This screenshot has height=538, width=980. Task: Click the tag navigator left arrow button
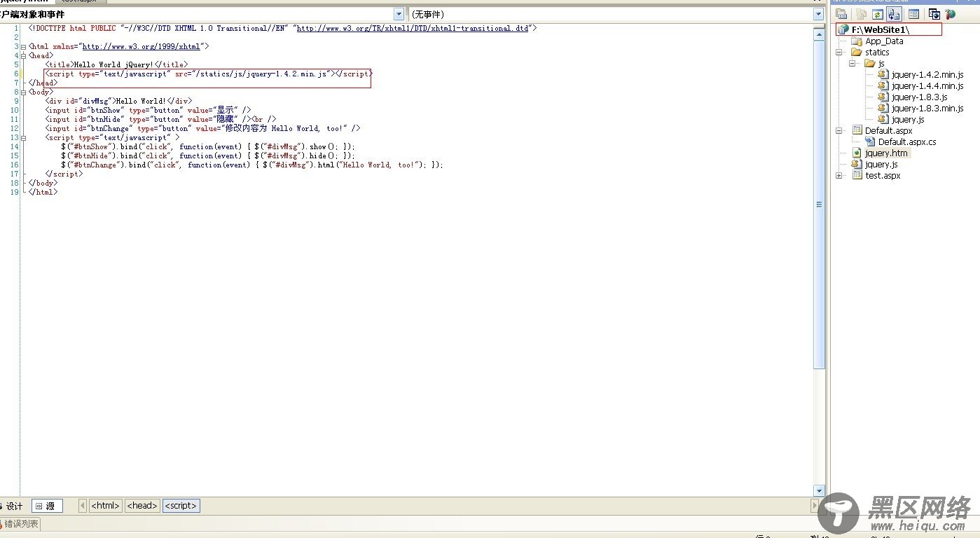pos(83,506)
